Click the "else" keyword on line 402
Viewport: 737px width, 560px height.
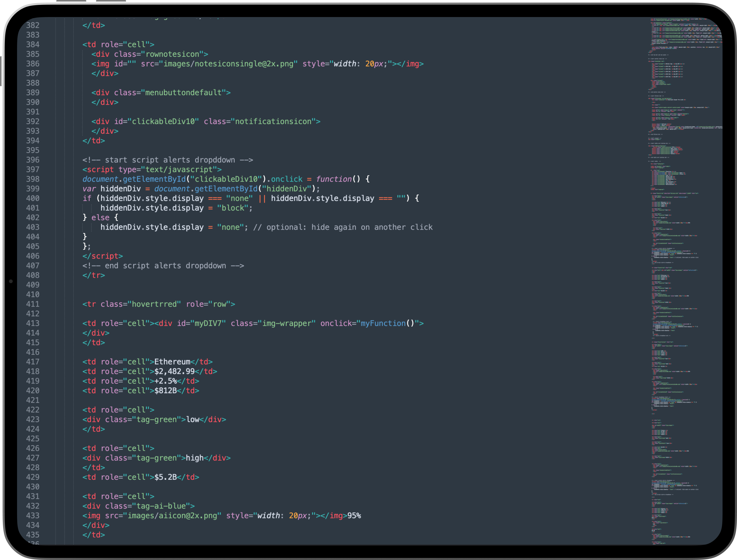(100, 218)
